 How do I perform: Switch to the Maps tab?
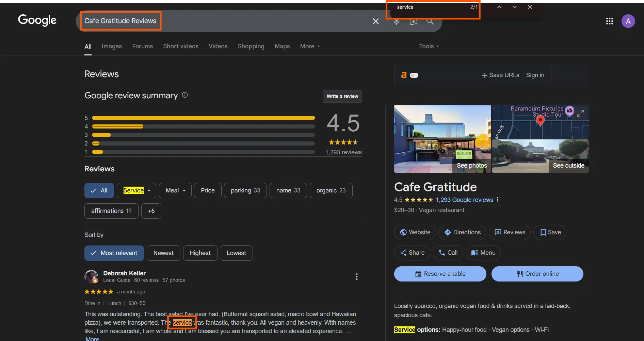point(282,46)
